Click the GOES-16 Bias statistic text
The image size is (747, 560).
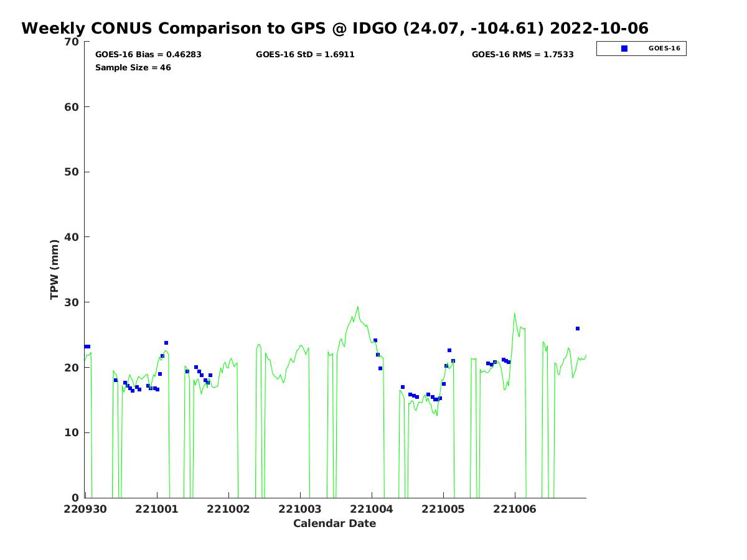[148, 55]
